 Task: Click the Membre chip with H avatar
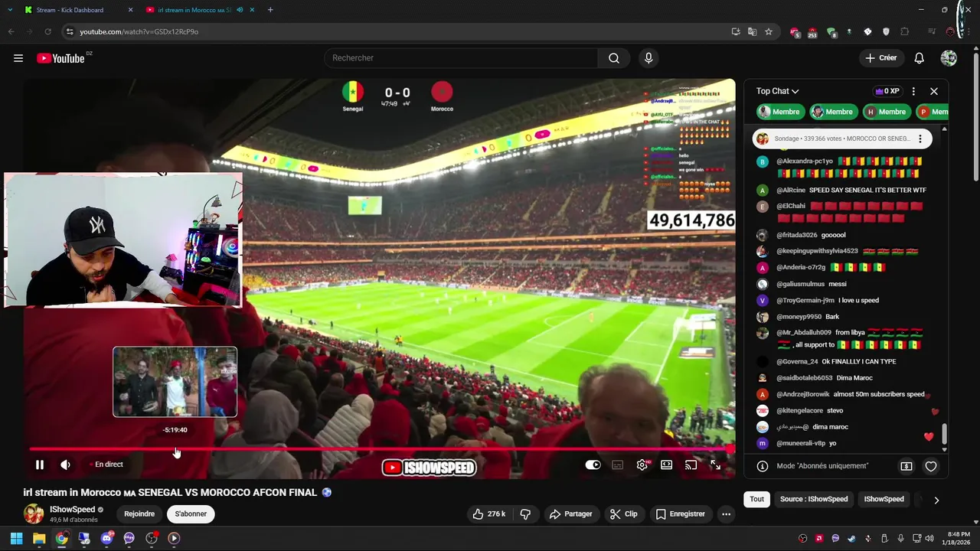pos(888,112)
